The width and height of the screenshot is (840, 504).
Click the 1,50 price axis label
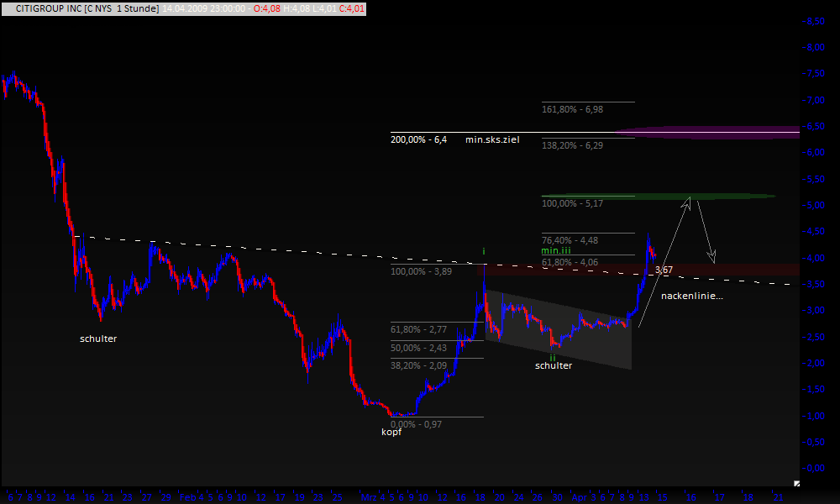[814, 390]
